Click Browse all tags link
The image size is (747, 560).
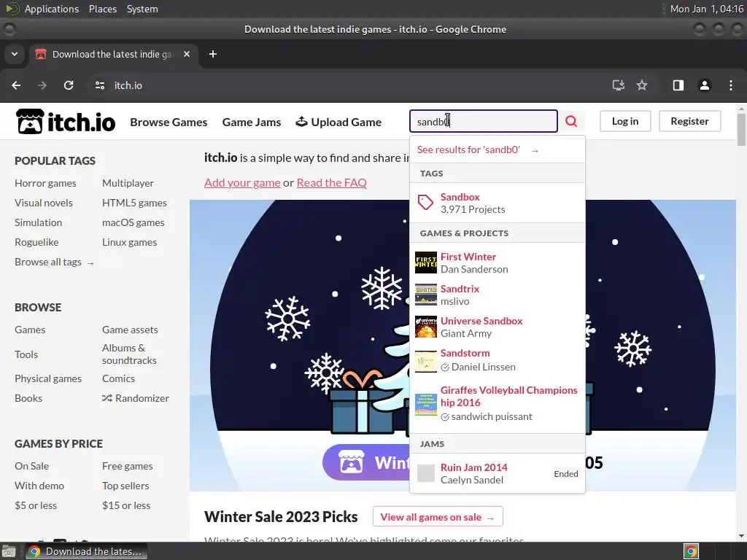[54, 262]
